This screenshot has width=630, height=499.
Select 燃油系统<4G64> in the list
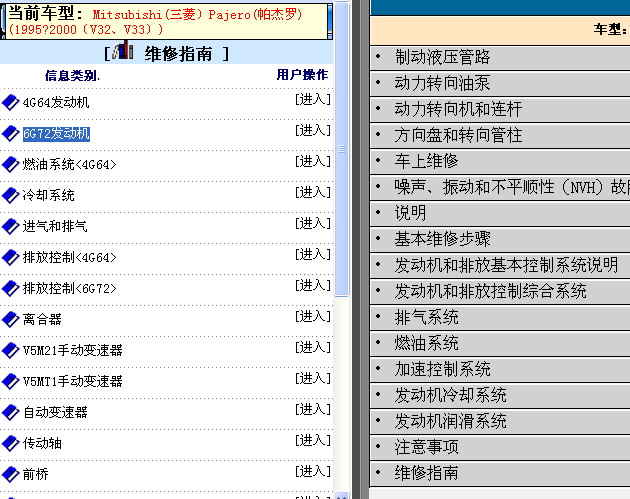pyautogui.click(x=69, y=164)
